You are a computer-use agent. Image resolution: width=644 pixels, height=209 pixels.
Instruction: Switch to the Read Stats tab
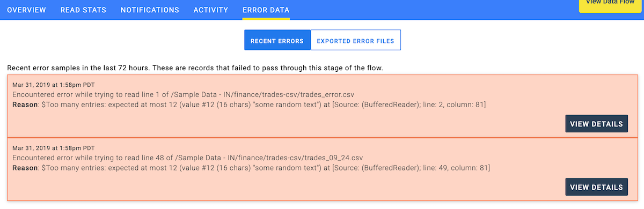83,10
